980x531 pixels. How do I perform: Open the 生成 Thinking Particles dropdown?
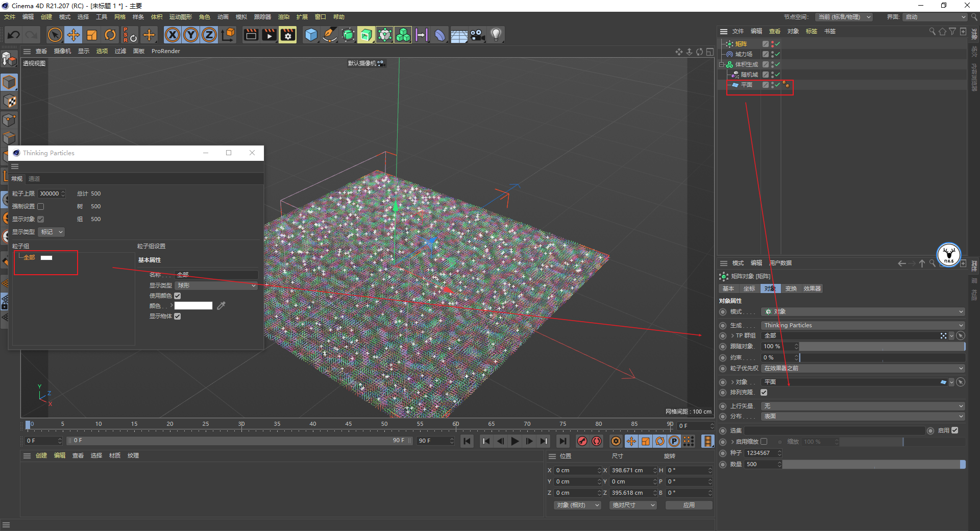(x=863, y=325)
